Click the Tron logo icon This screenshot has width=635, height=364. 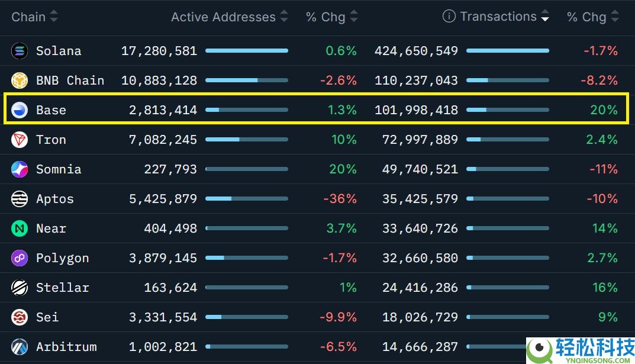[20, 140]
